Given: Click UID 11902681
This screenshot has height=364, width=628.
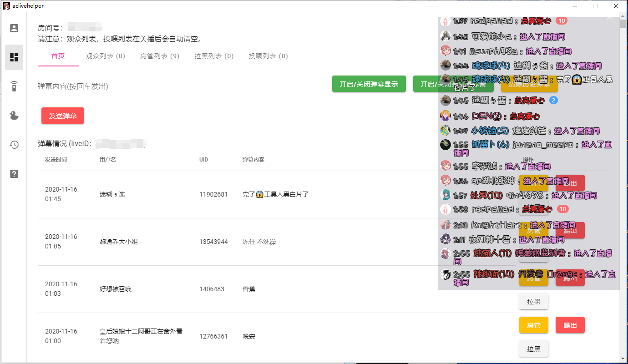Looking at the screenshot, I should click(213, 194).
